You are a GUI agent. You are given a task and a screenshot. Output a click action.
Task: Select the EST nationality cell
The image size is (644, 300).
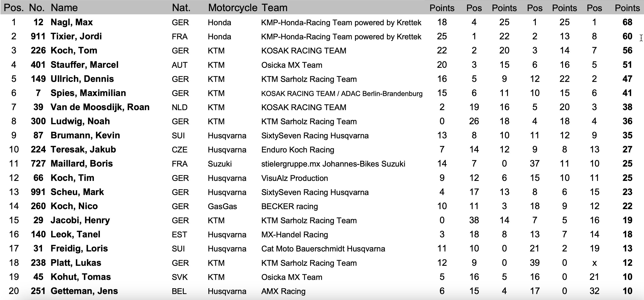coord(179,235)
